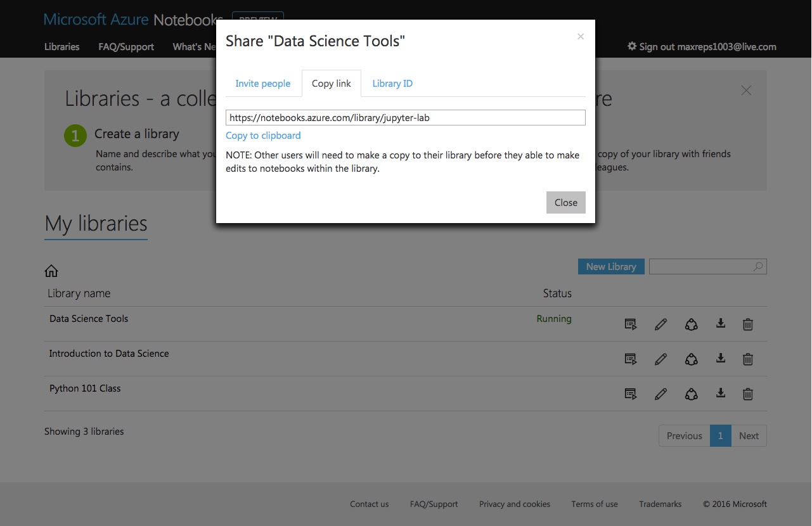Download the Data Science Tools library
The width and height of the screenshot is (812, 526).
(721, 324)
